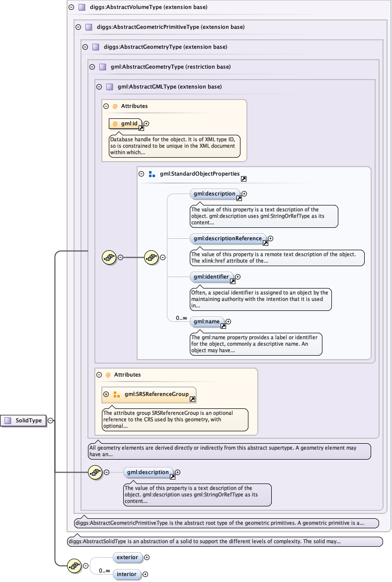
Task: Select the interior element
Action: pyautogui.click(x=127, y=574)
